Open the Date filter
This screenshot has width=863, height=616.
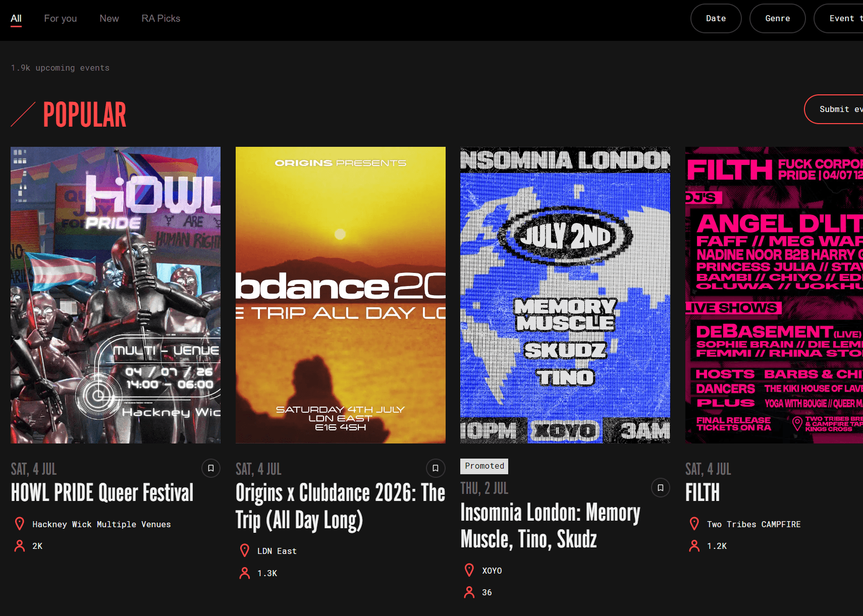tap(716, 19)
